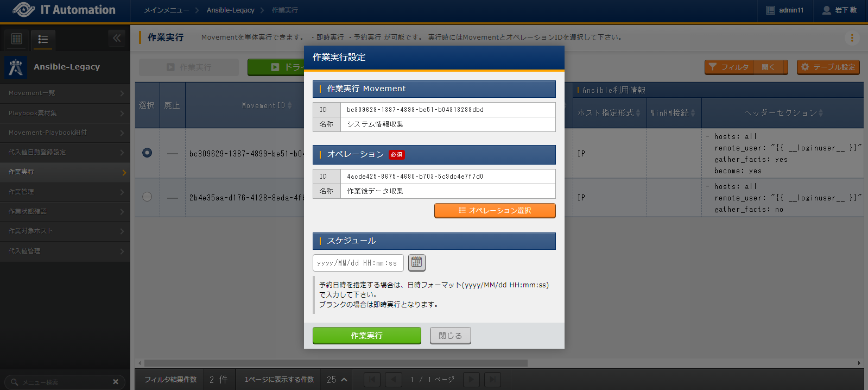The height and width of the screenshot is (390, 868).
Task: Click the Ansible-Legacy rocket icon
Action: (x=16, y=67)
